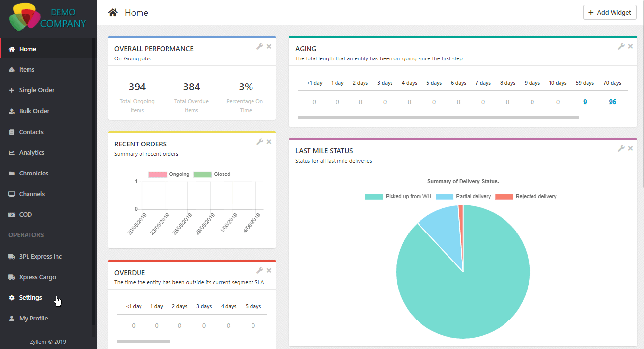644x349 pixels.
Task: Select operator 3PL Express Inc
Action: [46, 257]
